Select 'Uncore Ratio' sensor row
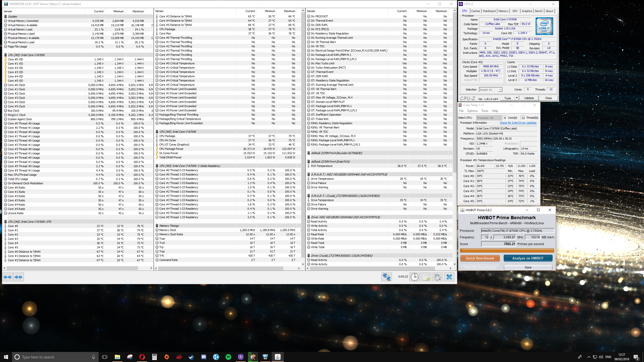 click(78, 213)
